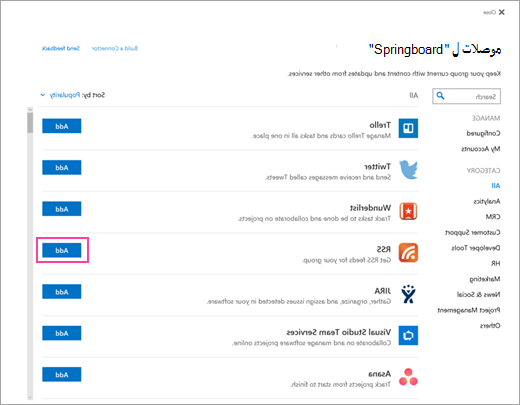This screenshot has width=520, height=405.
Task: Click the vertical scrollbar thumb
Action: (x=30, y=123)
